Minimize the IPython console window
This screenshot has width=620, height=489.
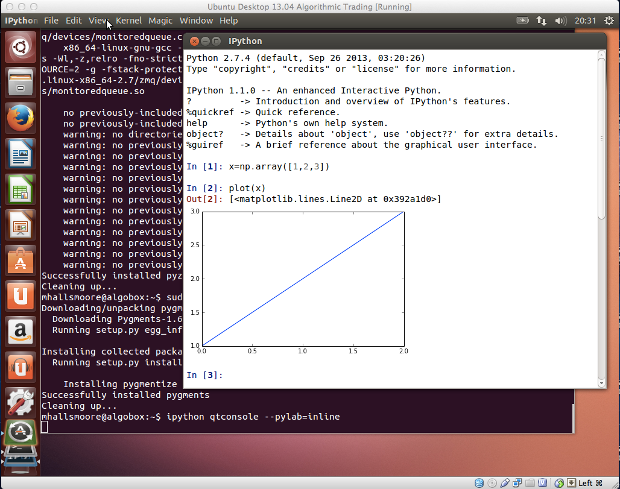pyautogui.click(x=205, y=41)
